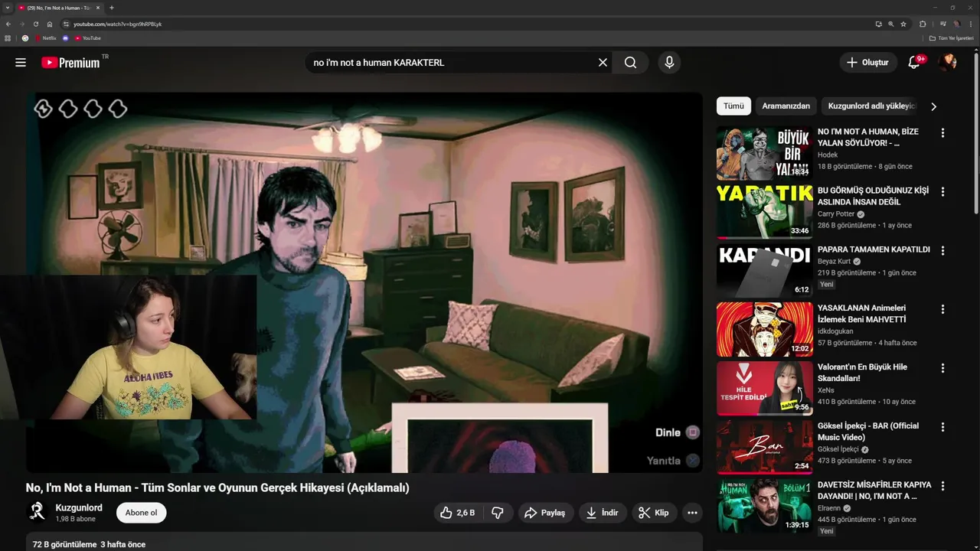Like the video with thumbs up
980x551 pixels.
click(x=458, y=513)
